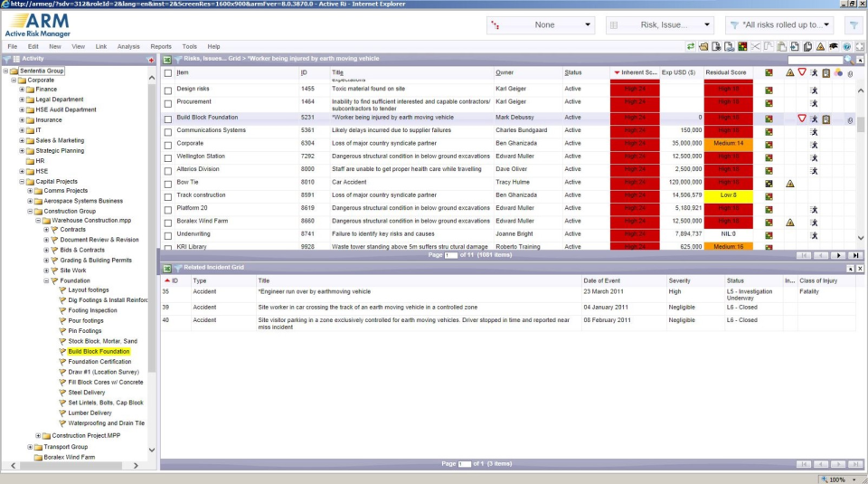Tick the checkbox for Underwriting row
Screen dimensions: 868x484
pyautogui.click(x=168, y=236)
